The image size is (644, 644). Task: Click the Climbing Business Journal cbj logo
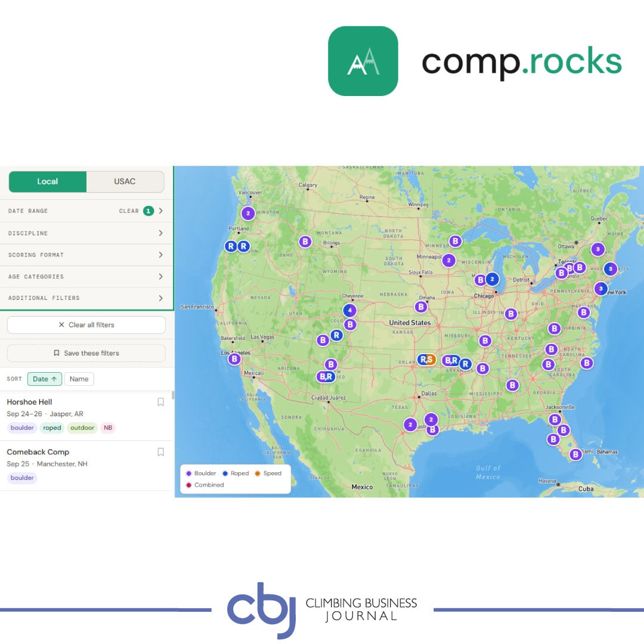(x=261, y=611)
